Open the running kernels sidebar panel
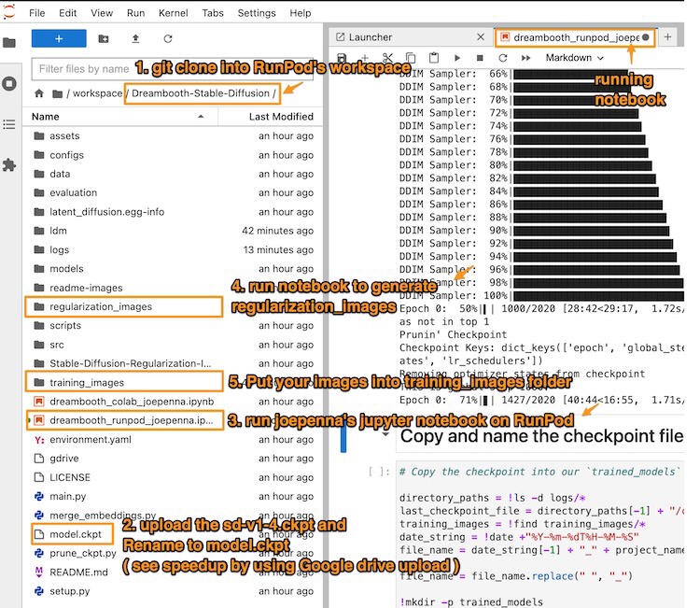The image size is (700, 608). pyautogui.click(x=9, y=83)
